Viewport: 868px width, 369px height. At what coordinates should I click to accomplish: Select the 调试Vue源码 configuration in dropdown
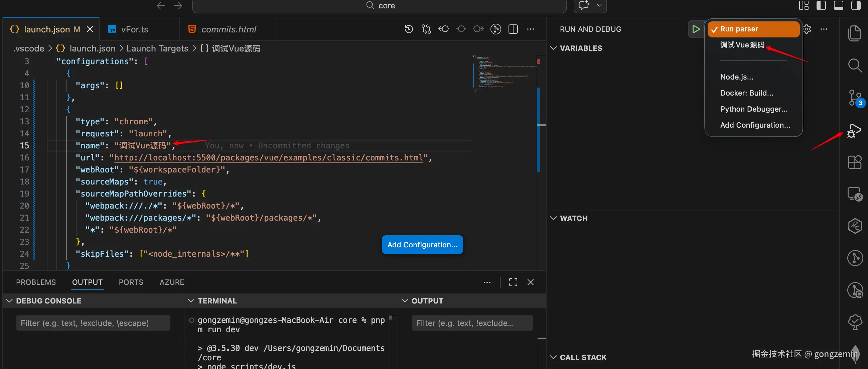tap(742, 45)
